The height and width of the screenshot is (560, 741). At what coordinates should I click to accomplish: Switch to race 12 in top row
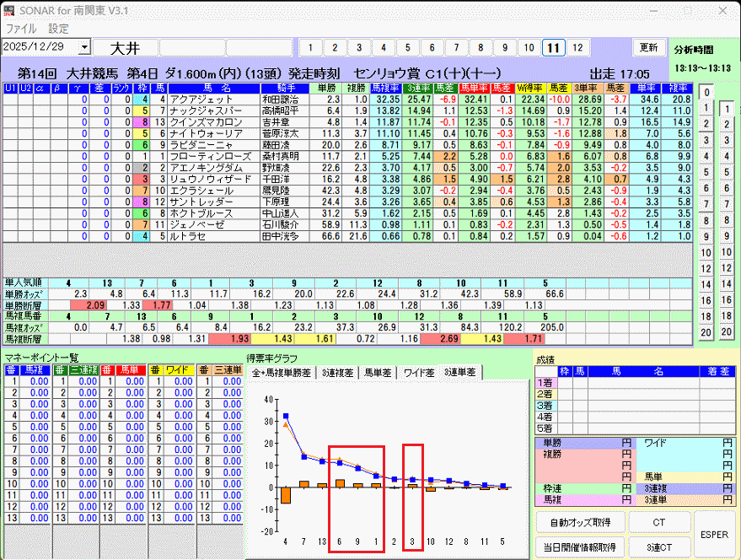577,48
